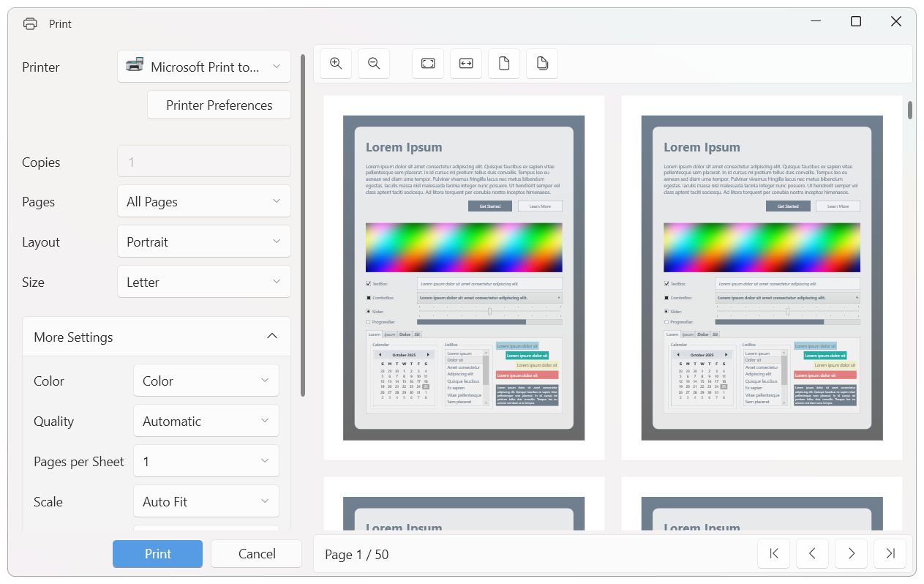Open the Printer selection dropdown
Viewport: 924px width, 584px height.
coord(204,67)
